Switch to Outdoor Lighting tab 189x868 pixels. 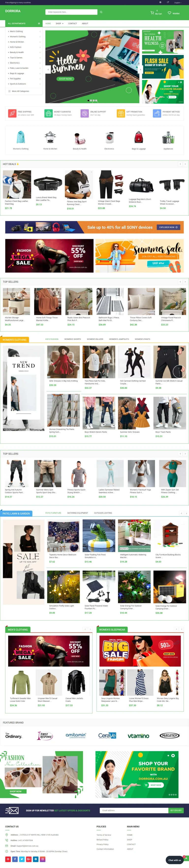[103, 513]
